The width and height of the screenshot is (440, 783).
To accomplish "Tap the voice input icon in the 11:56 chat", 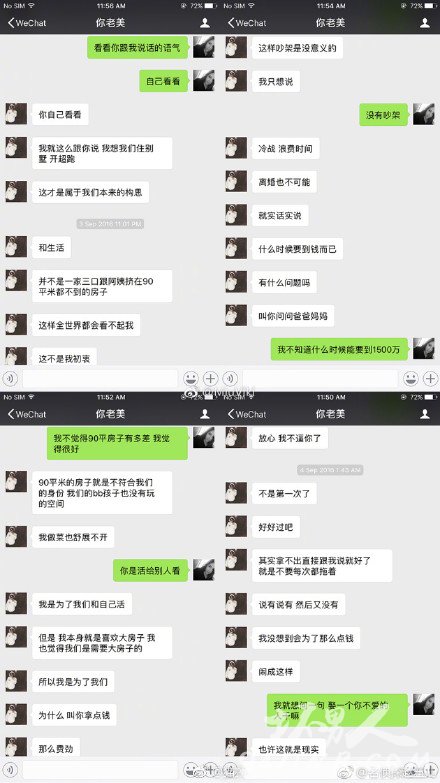I will [x=10, y=379].
